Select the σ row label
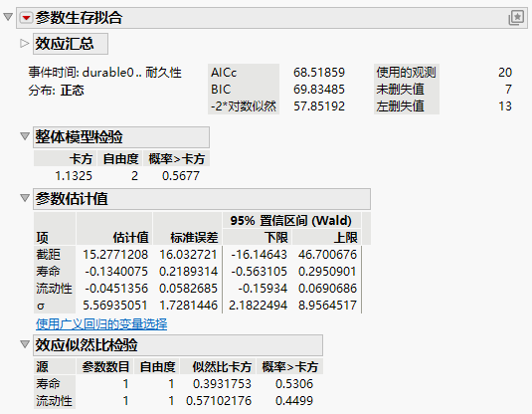 coord(41,306)
